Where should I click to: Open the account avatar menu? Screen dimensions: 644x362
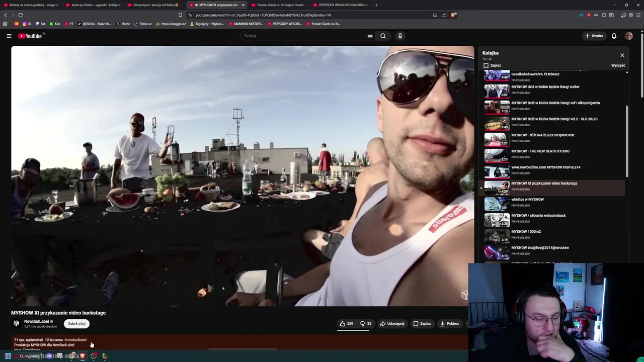point(628,36)
